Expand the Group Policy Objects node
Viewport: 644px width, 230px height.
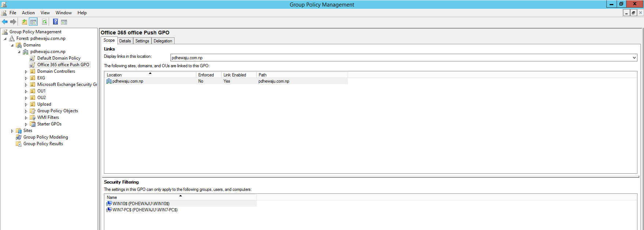point(26,111)
